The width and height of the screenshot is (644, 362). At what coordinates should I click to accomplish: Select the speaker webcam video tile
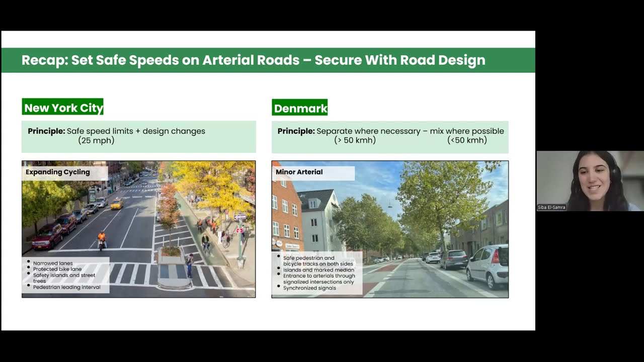[590, 181]
